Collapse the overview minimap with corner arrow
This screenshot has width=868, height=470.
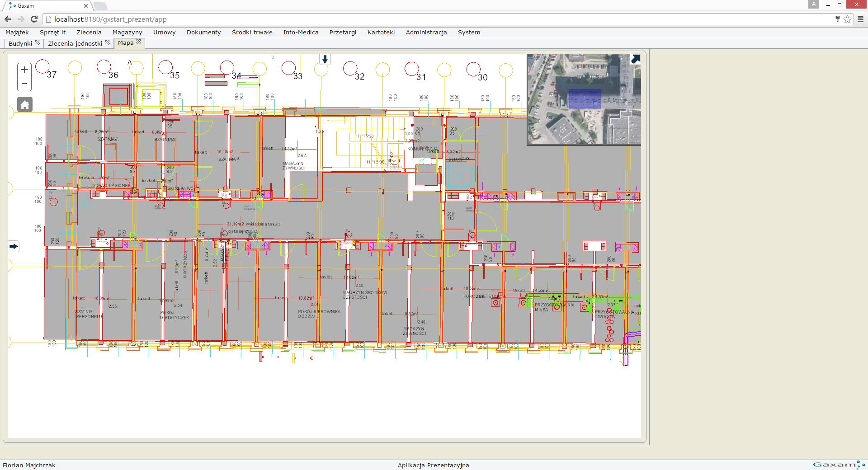click(635, 59)
